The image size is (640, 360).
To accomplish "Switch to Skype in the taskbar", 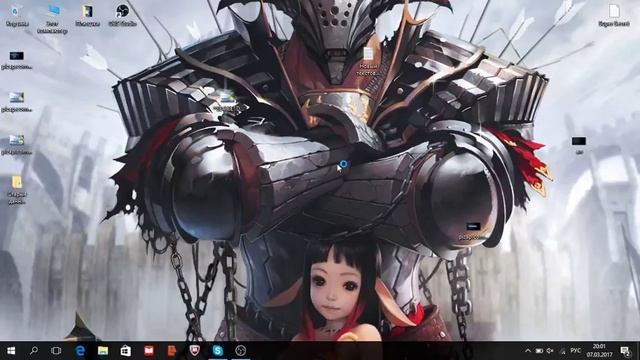I will coord(218,351).
